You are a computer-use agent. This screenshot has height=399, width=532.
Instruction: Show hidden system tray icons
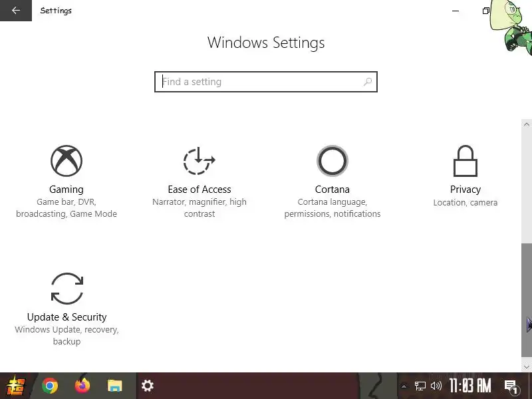[x=404, y=386]
